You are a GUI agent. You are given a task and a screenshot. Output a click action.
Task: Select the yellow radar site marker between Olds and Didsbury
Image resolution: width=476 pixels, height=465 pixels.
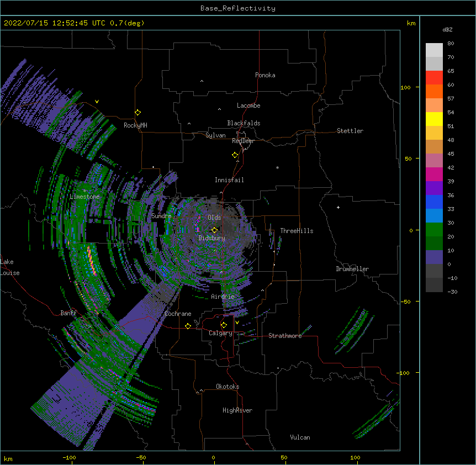click(214, 230)
